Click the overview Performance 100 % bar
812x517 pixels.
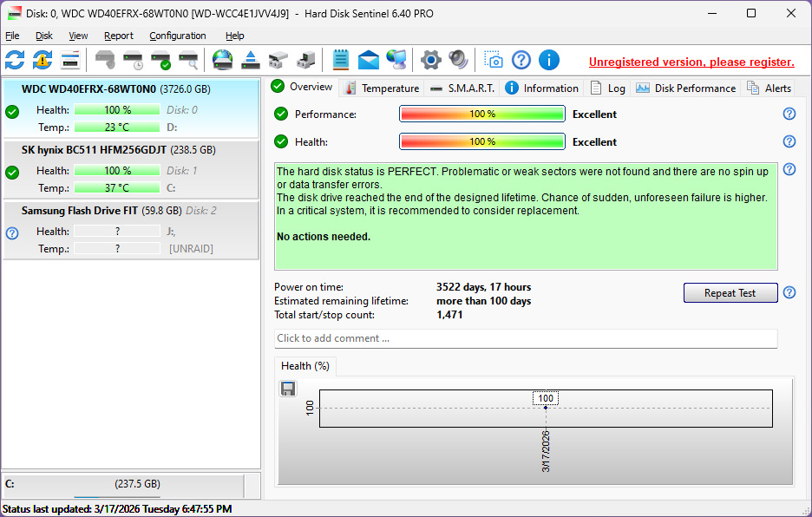(x=482, y=114)
